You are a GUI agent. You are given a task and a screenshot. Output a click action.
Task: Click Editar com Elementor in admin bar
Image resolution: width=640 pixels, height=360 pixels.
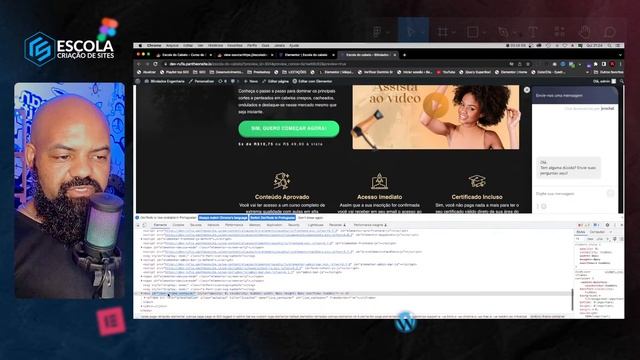tap(312, 81)
